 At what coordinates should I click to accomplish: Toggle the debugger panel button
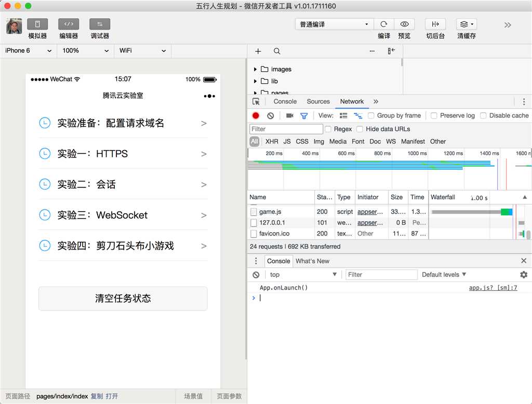(x=100, y=24)
